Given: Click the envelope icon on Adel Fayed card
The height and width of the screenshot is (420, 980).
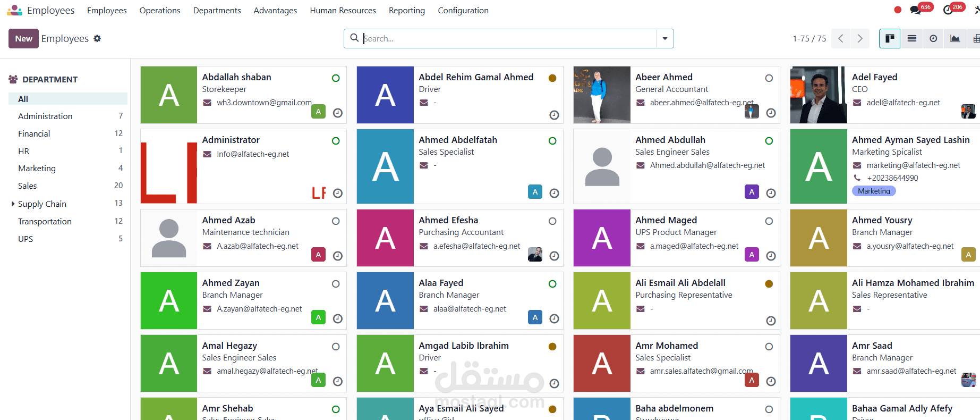Looking at the screenshot, I should [857, 103].
